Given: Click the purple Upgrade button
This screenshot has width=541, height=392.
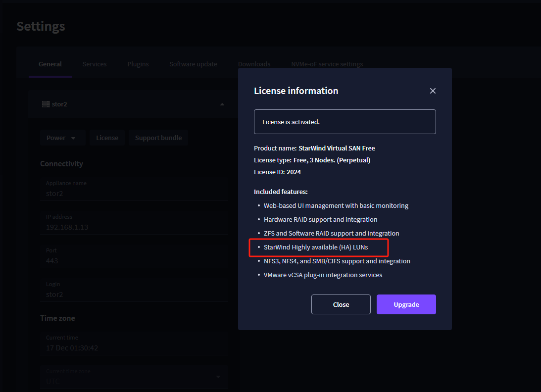Looking at the screenshot, I should click(x=406, y=304).
